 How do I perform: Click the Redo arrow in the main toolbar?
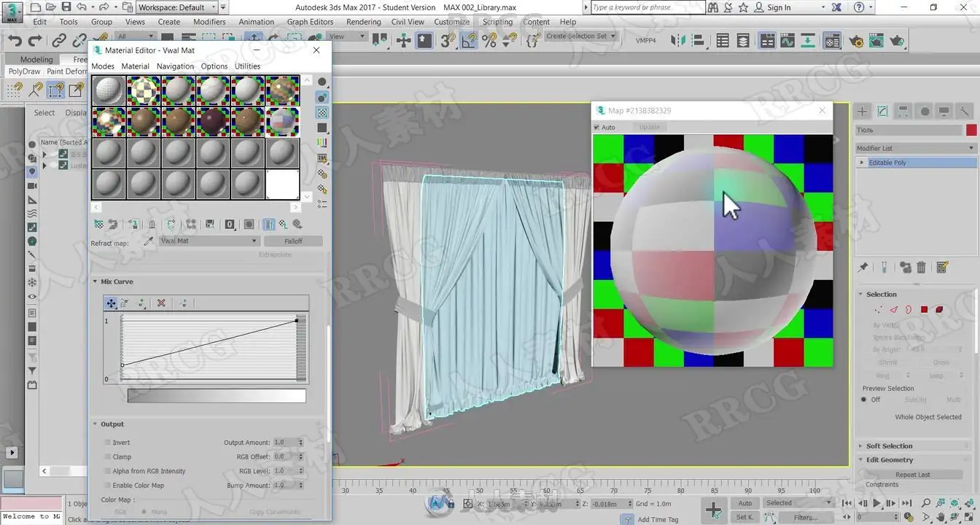(35, 41)
